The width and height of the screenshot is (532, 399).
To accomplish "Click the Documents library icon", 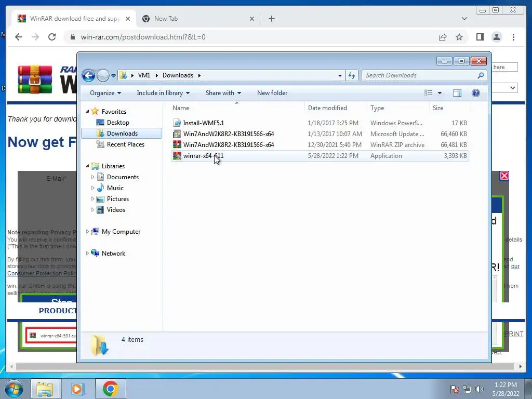I will [x=100, y=177].
